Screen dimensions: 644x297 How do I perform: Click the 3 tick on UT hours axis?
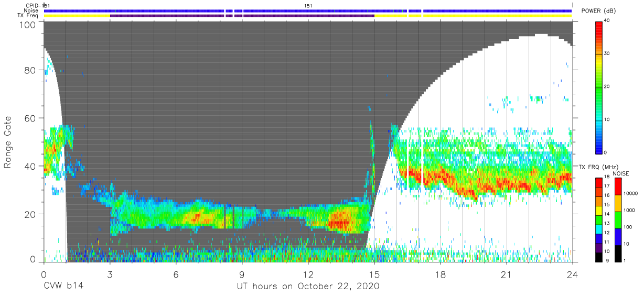pos(110,273)
